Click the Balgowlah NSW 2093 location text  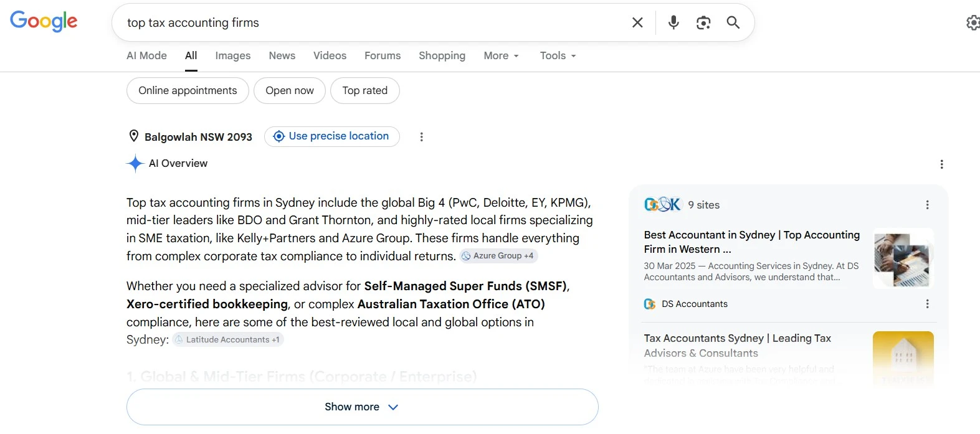[x=198, y=137]
